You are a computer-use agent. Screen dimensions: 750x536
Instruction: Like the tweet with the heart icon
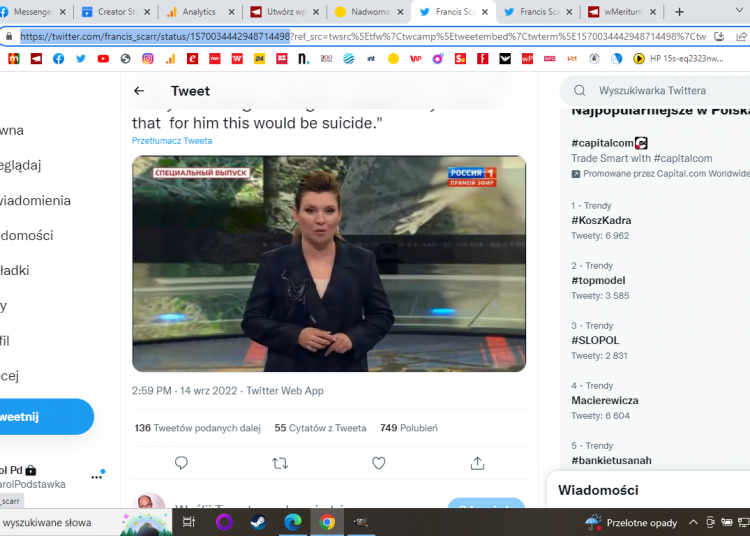point(379,463)
